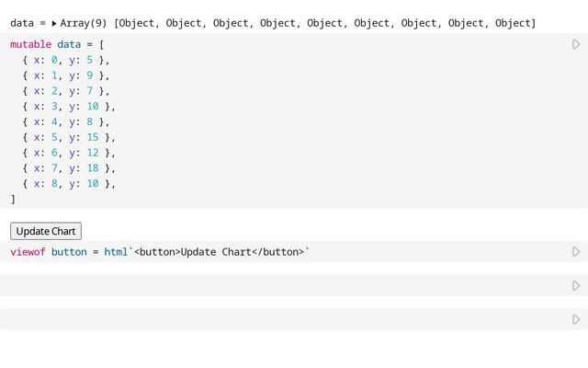
Task: Click the code line with y: 5
Action: tap(64, 60)
